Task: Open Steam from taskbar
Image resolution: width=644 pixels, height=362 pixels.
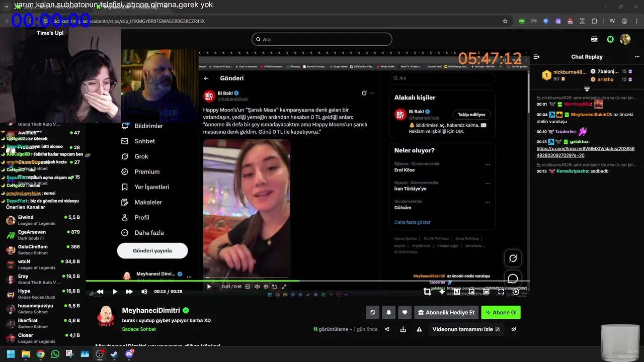Action: coord(114,354)
